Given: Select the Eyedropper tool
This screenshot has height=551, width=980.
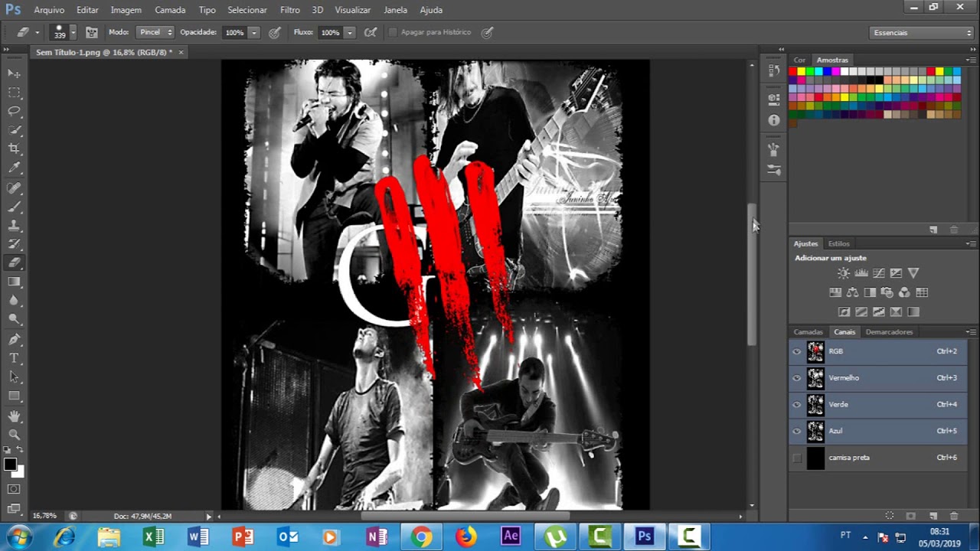Looking at the screenshot, I should [14, 168].
